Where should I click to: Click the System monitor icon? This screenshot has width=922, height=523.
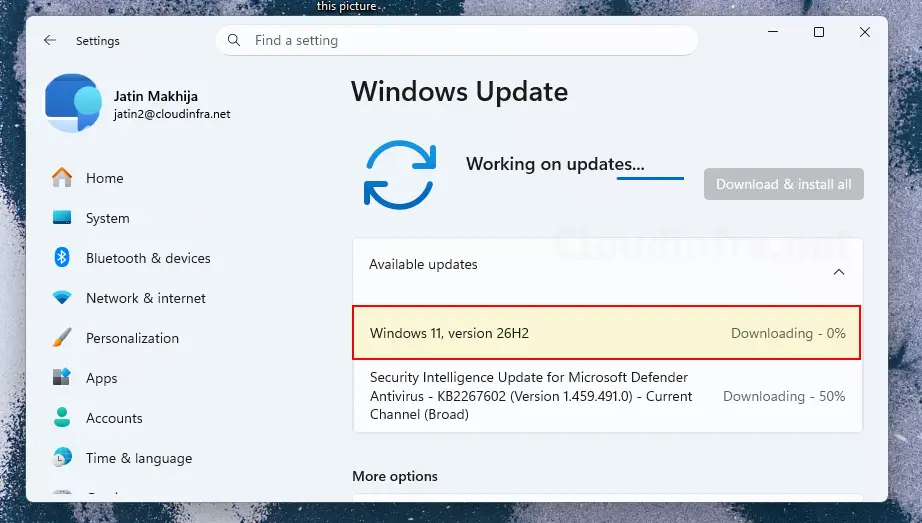pyautogui.click(x=62, y=218)
